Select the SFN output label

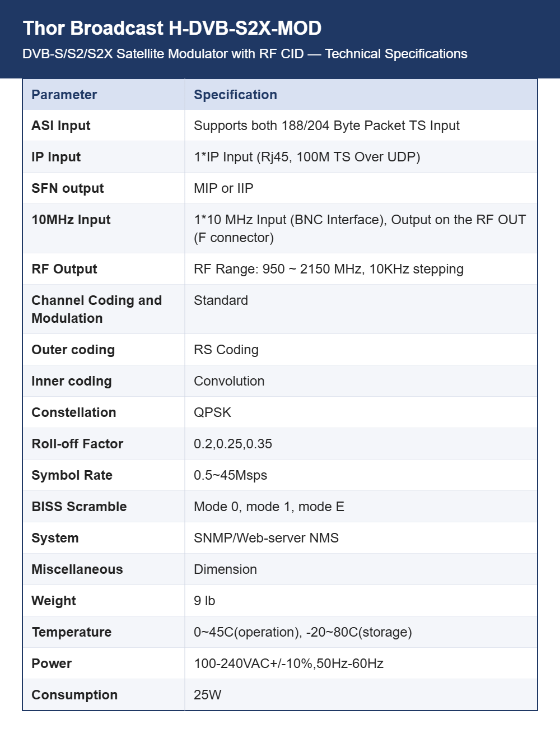point(68,188)
